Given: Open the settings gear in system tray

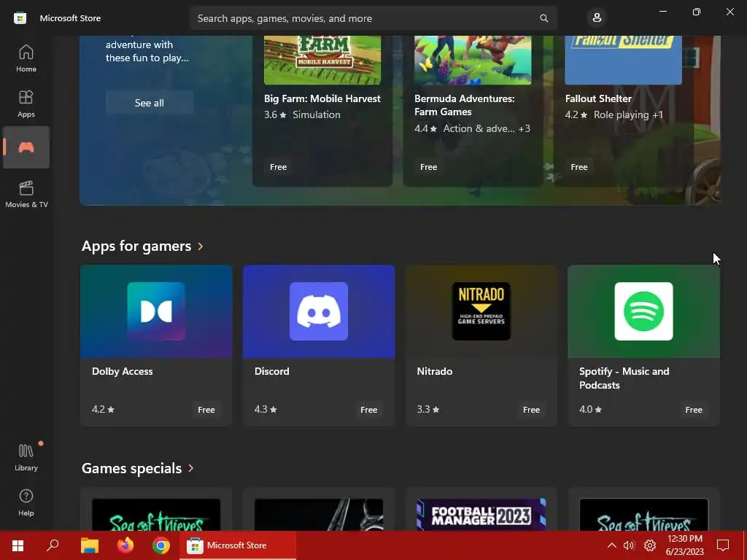Looking at the screenshot, I should click(x=650, y=545).
